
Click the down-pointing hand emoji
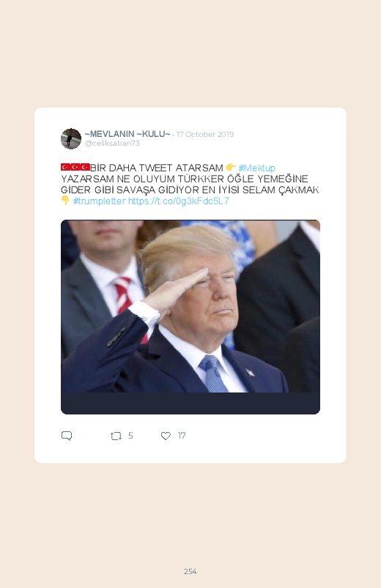(x=65, y=201)
